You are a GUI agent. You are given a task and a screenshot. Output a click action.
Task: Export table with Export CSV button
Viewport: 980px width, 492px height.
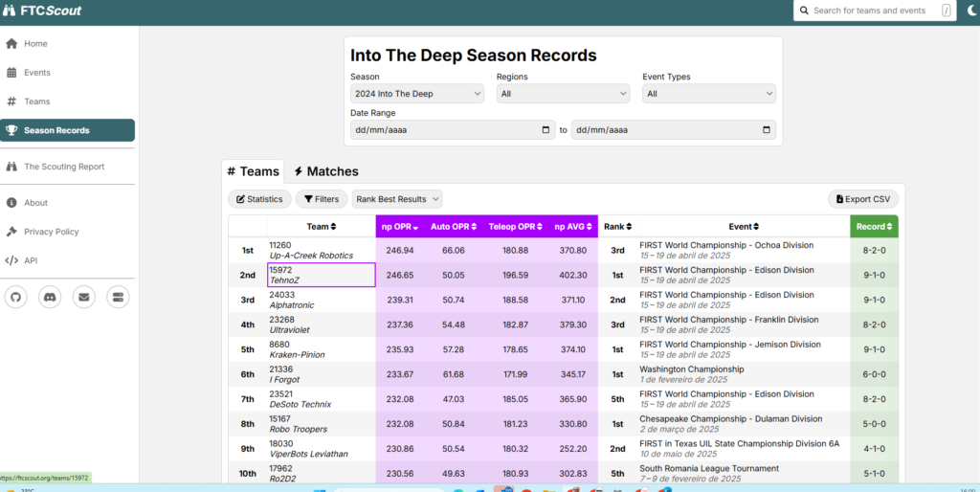pos(863,199)
